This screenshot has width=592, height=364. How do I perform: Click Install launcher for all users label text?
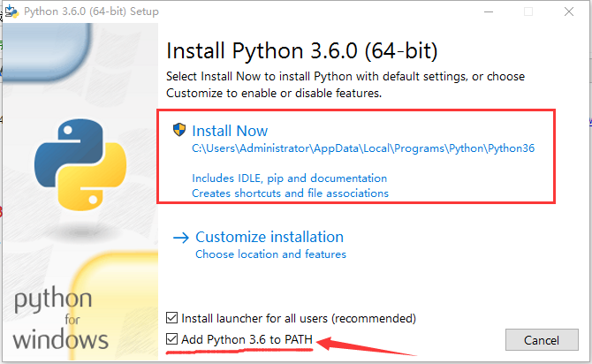click(299, 318)
